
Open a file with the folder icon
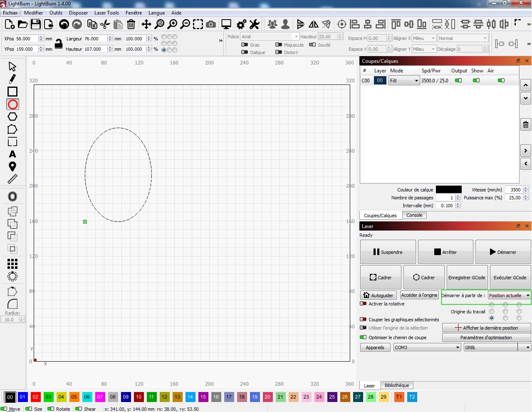[23, 24]
